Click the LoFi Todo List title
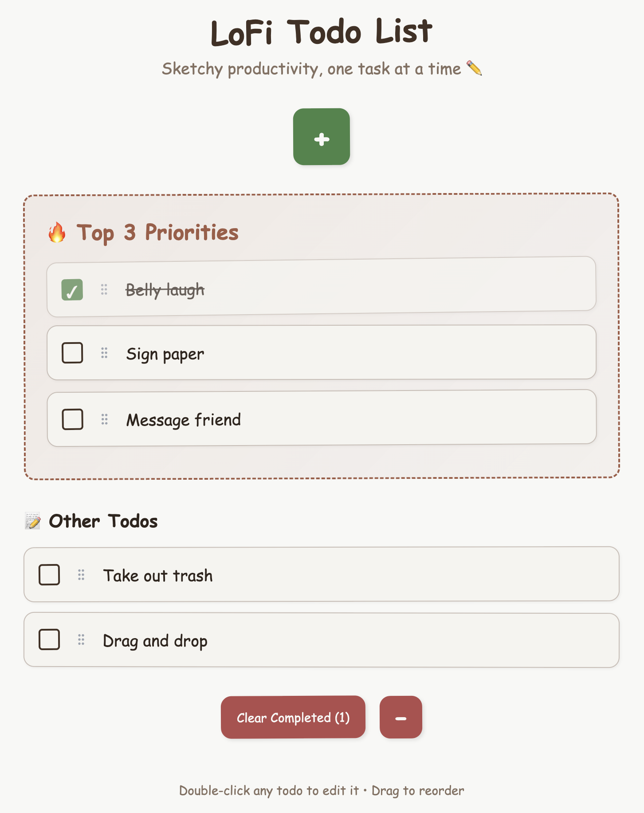Image resolution: width=644 pixels, height=813 pixels. 322,31
